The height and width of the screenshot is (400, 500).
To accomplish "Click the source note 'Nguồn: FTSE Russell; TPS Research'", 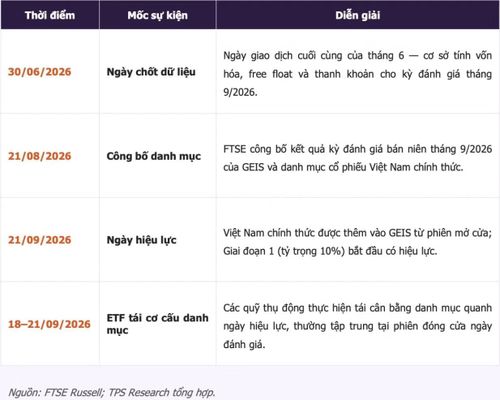I will [x=112, y=393].
